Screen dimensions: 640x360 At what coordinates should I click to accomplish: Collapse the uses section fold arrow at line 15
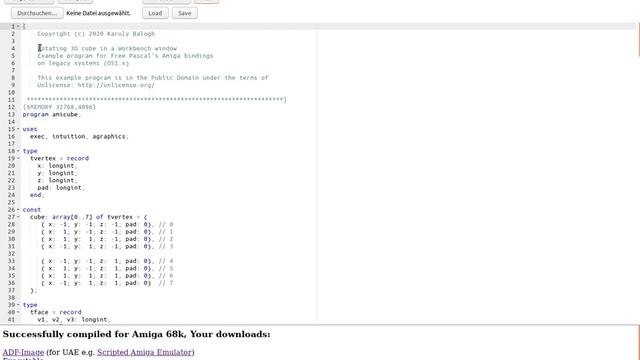click(x=18, y=129)
